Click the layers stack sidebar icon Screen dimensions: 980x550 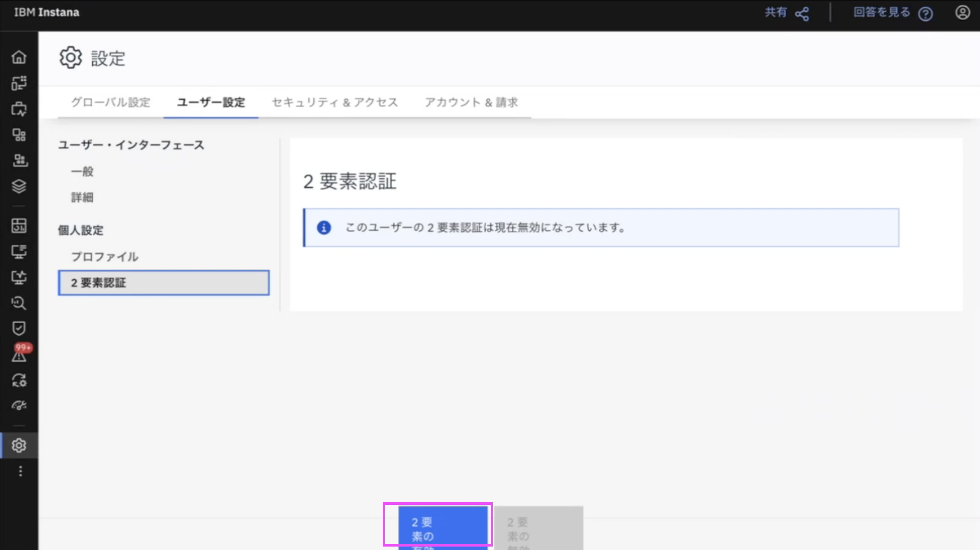tap(19, 186)
